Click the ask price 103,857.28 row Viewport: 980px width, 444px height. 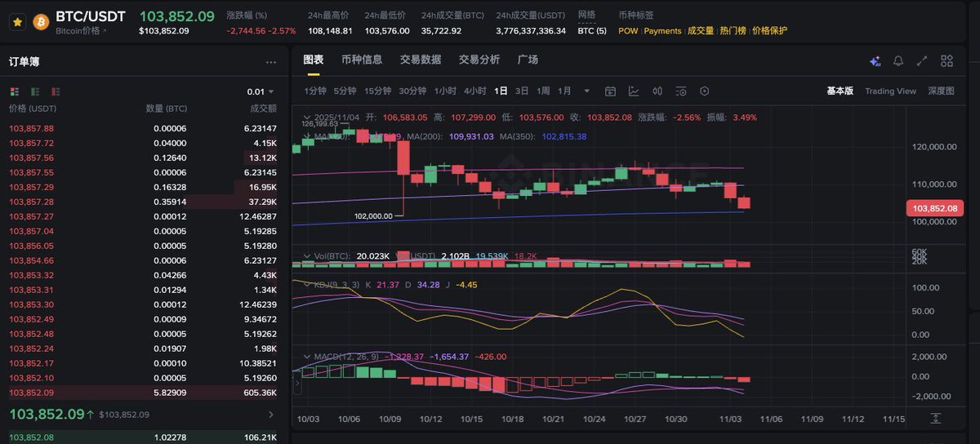click(143, 202)
